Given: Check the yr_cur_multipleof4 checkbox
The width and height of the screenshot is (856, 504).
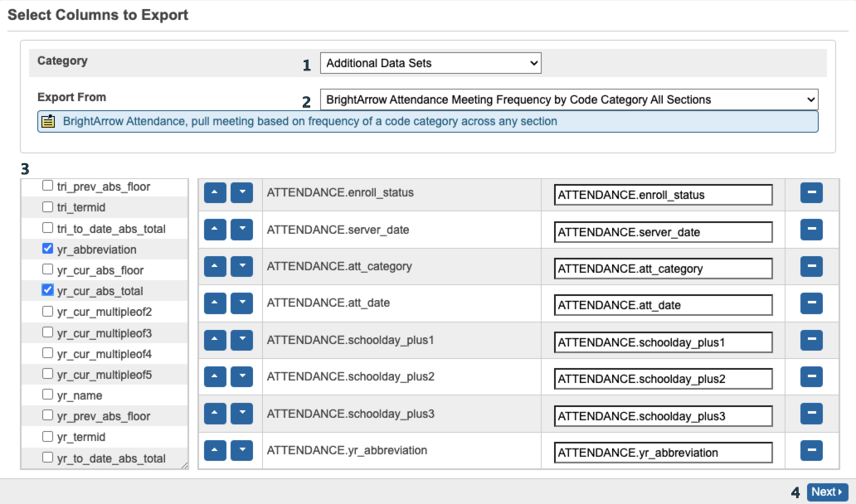Looking at the screenshot, I should click(47, 353).
